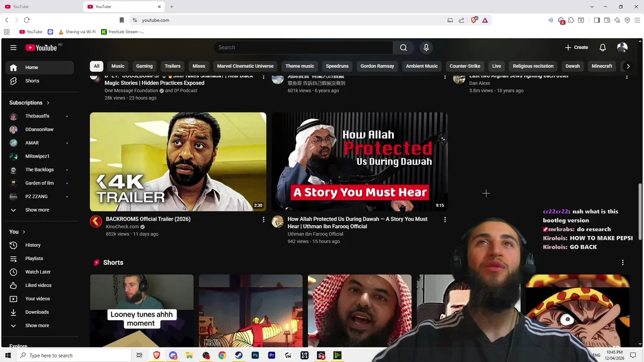Open Watch Later list

pos(40,272)
